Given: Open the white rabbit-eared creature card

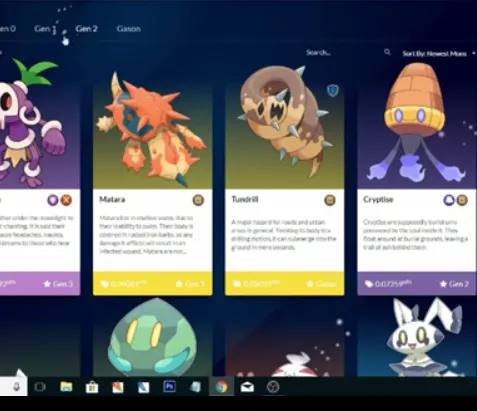Looking at the screenshot, I should (417, 337).
